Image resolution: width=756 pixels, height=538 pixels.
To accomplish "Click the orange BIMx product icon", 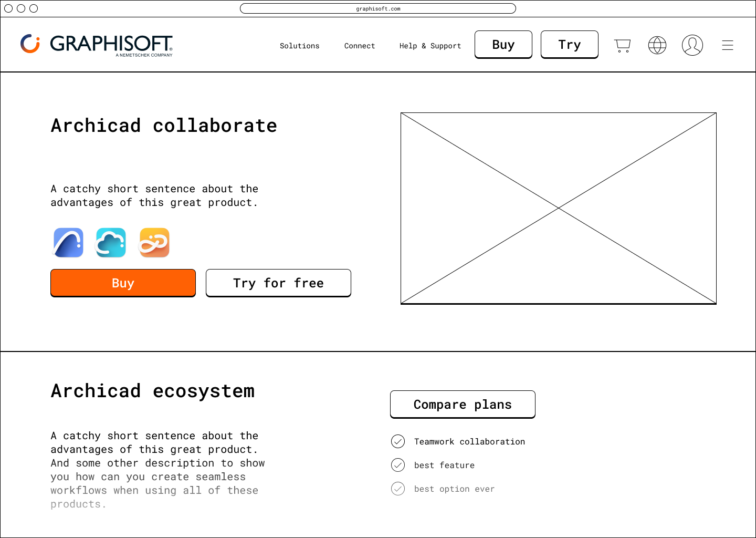I will coord(154,243).
